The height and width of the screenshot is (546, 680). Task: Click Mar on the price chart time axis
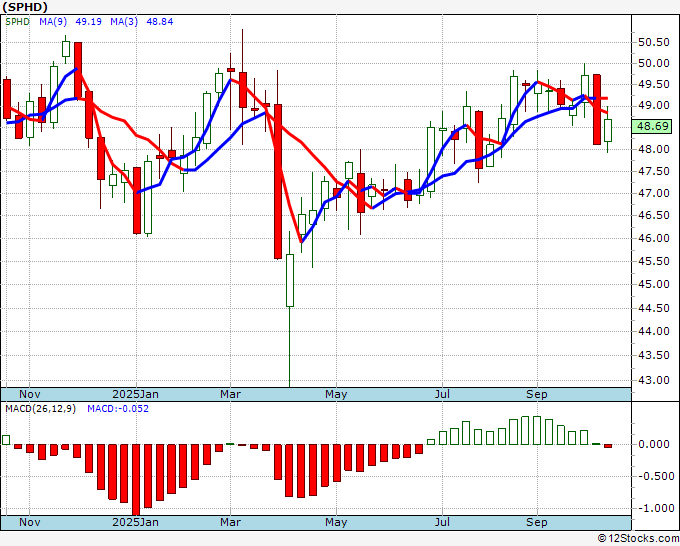230,394
